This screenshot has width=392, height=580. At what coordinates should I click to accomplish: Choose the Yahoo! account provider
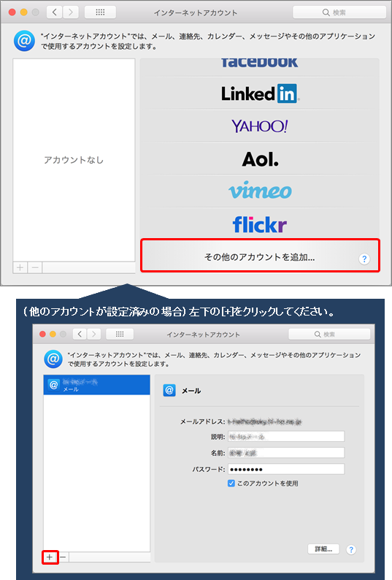260,126
